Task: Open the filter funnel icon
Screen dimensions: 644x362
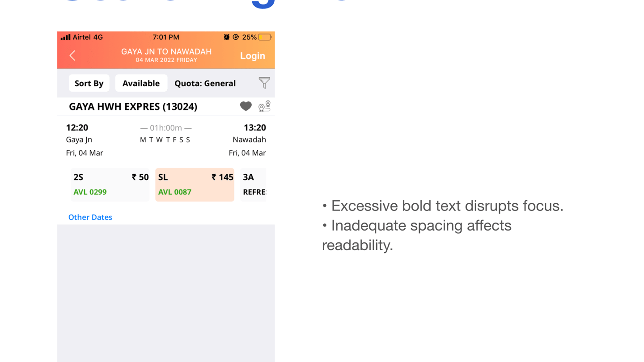Action: coord(264,83)
